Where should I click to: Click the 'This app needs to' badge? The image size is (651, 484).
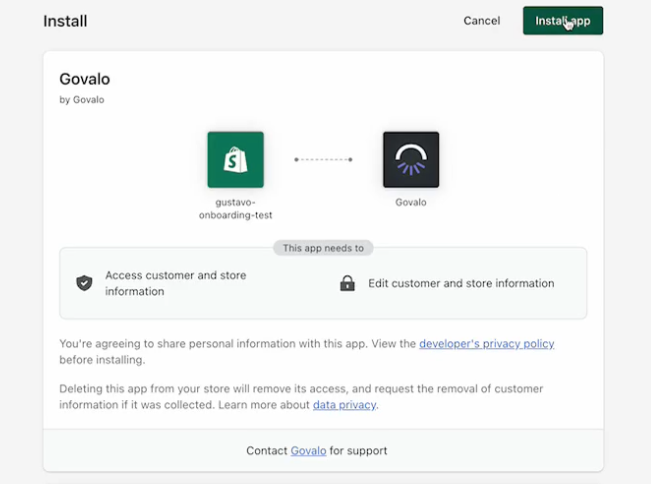tap(323, 248)
